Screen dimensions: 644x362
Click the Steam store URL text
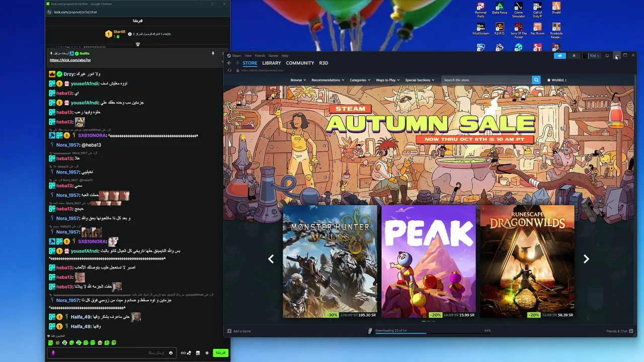click(x=262, y=70)
